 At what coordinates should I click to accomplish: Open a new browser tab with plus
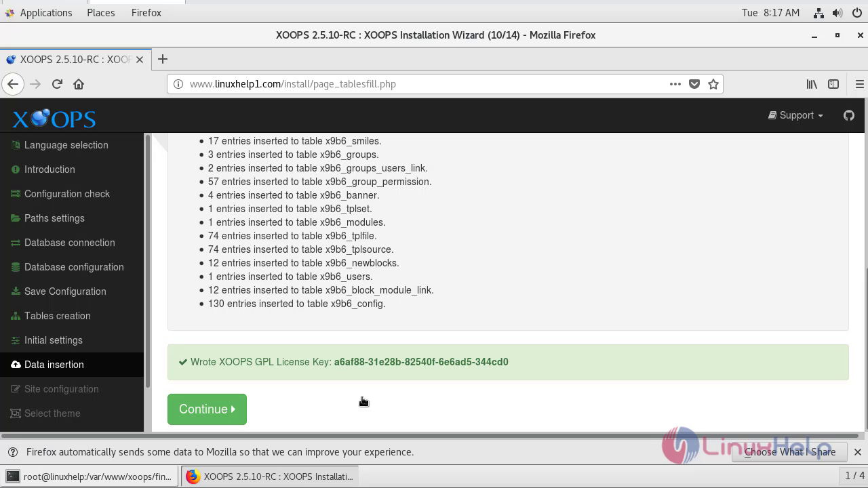tap(162, 59)
